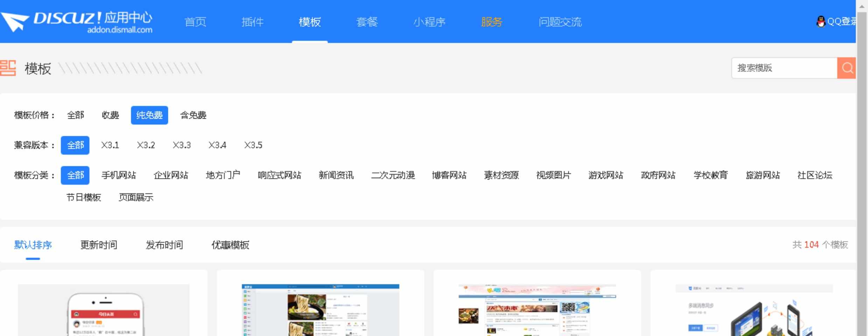Click the 共 104 个模板 count text
Screen dimensions: 868x336
tap(820, 245)
